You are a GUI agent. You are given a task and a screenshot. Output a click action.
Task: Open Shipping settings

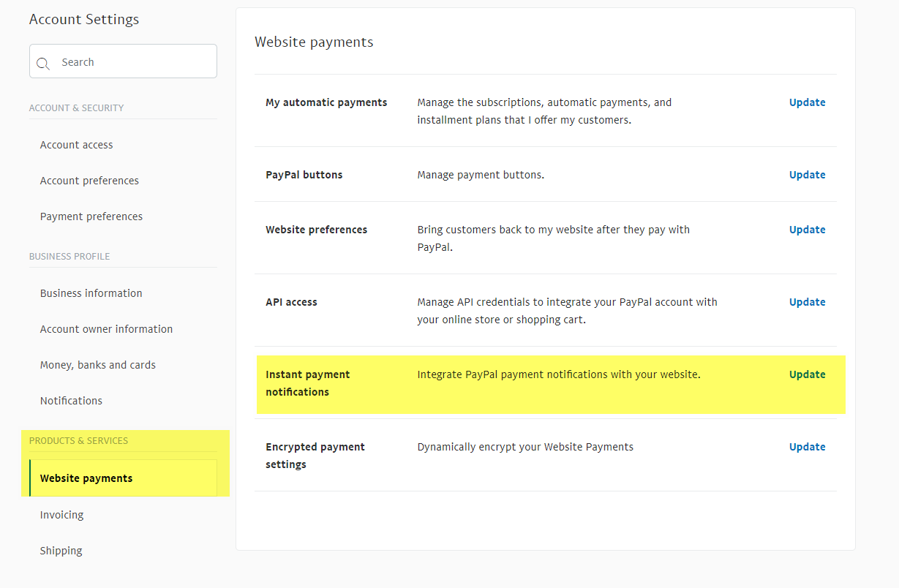pyautogui.click(x=61, y=551)
